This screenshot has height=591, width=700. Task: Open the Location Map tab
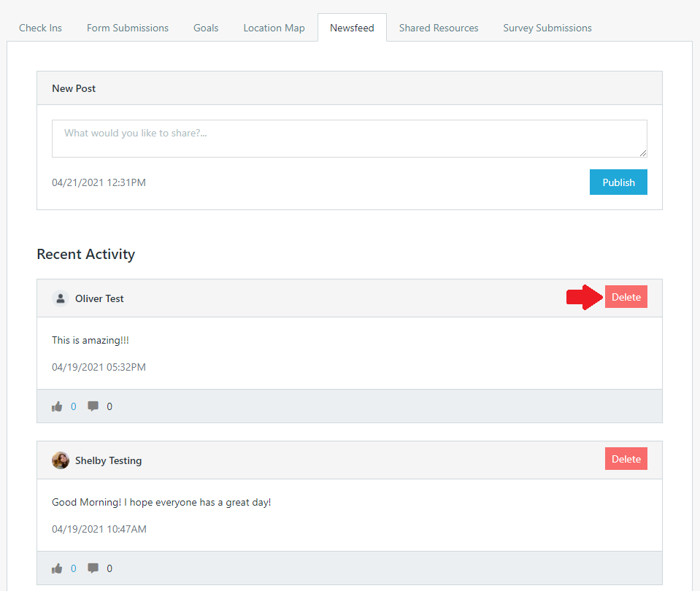[x=274, y=28]
